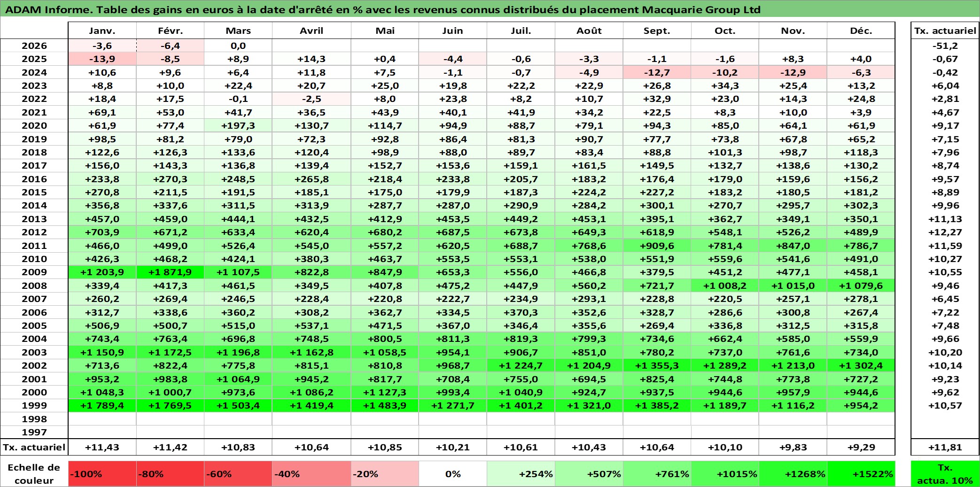Click the -100% red color swatch
Viewport: 980px width, 487px height.
point(102,474)
